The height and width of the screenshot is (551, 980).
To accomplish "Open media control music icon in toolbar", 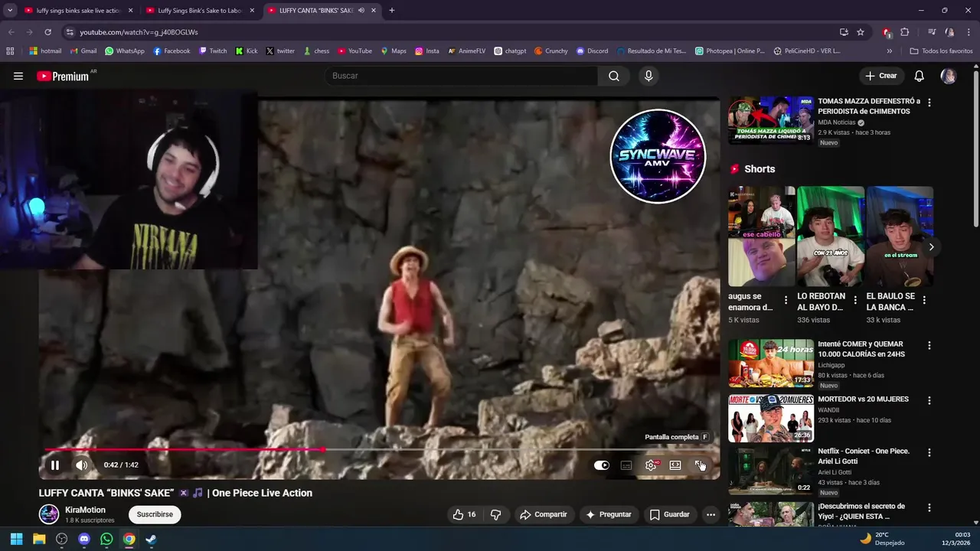I will click(932, 32).
